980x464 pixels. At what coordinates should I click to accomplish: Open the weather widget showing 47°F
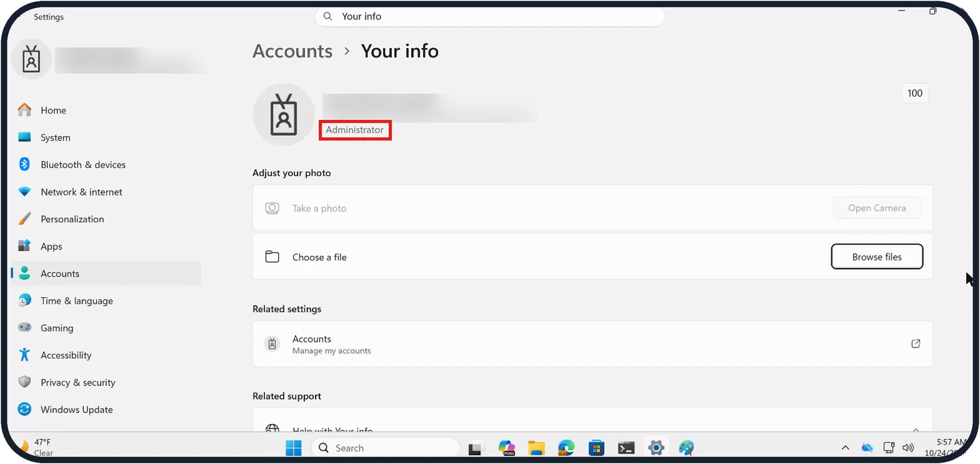(36, 447)
